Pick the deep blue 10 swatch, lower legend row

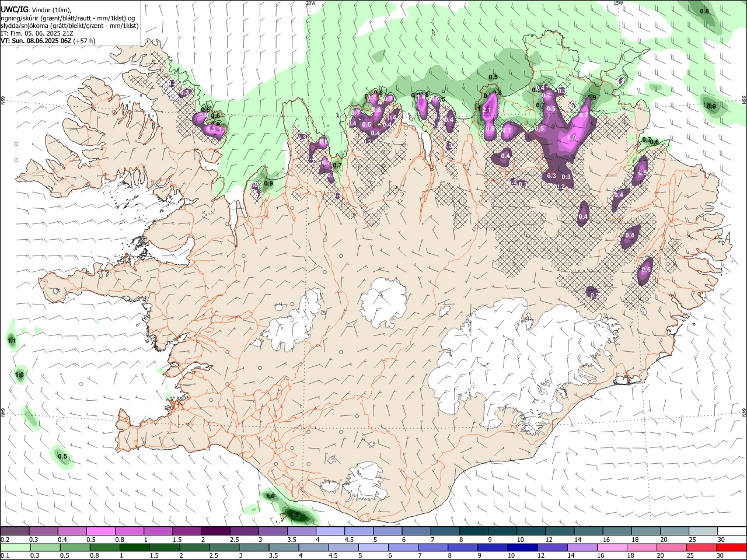[522, 547]
